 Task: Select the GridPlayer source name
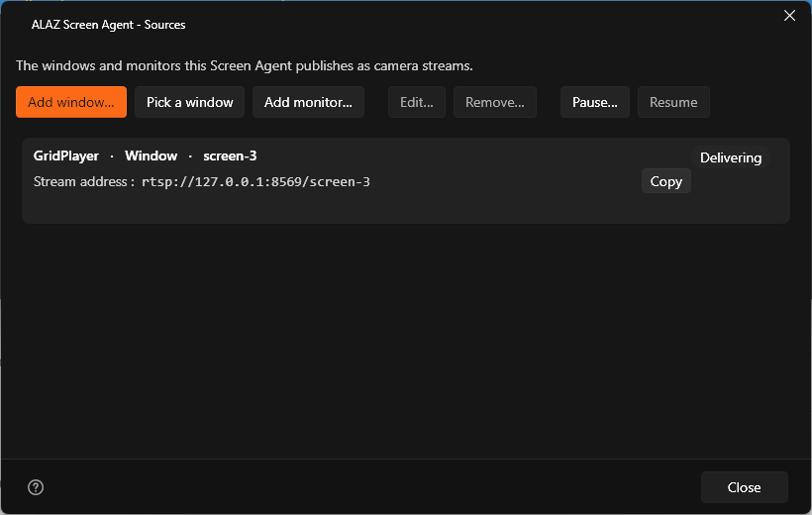66,155
